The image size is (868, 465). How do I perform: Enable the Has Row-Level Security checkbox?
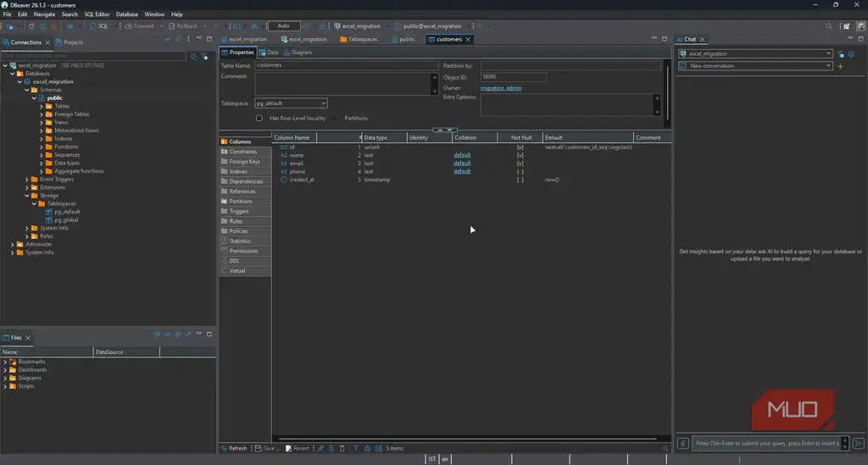point(259,119)
